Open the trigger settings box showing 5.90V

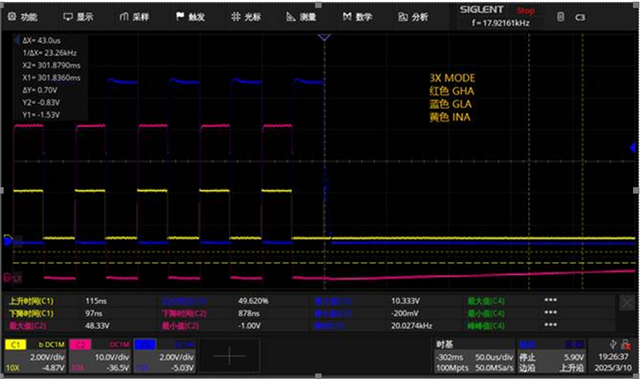(x=552, y=356)
